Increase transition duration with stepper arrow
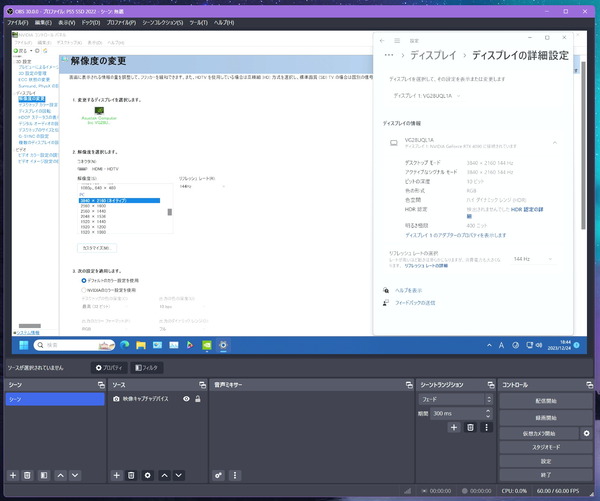Image resolution: width=600 pixels, height=501 pixels. point(488,411)
